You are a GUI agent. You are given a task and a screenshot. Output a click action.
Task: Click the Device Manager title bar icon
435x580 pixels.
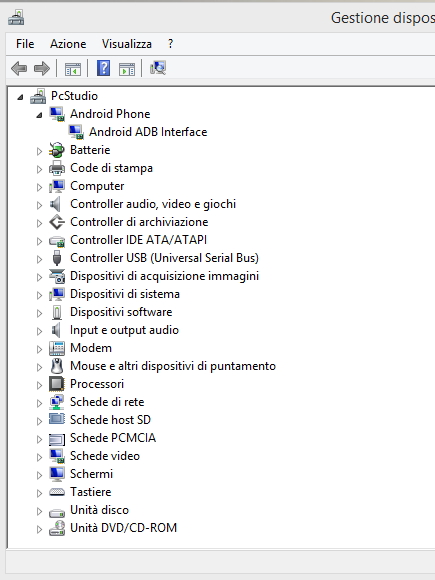(16, 18)
